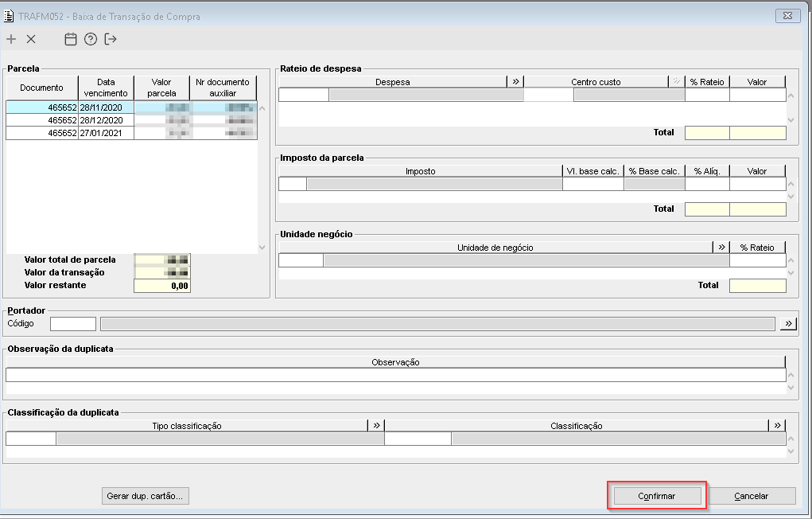Click Parcela list scroll up arrow

(262, 108)
